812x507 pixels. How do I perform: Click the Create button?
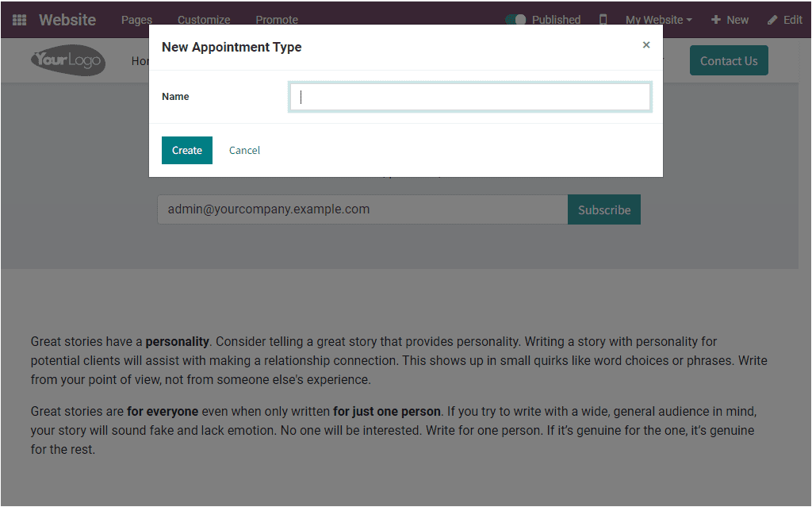(x=186, y=150)
